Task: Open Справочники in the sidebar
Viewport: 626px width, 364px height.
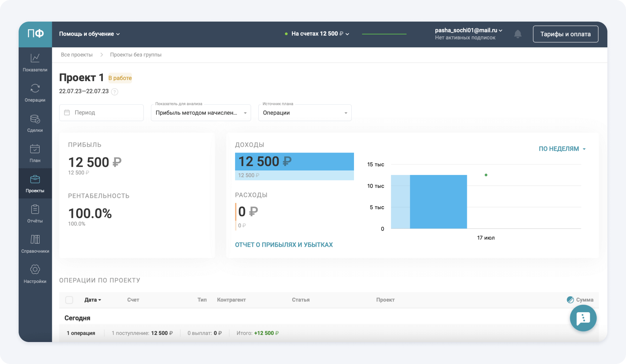Action: pos(35,244)
